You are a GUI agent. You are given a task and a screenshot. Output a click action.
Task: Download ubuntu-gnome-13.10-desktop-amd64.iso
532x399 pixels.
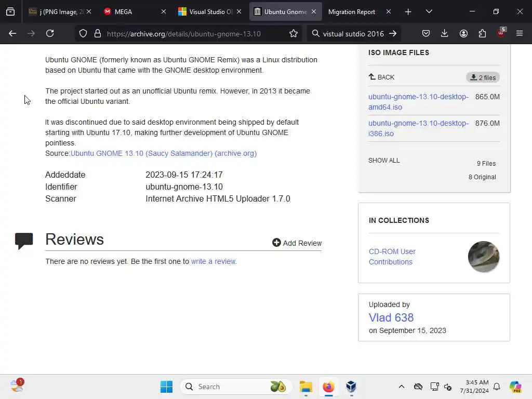point(419,102)
